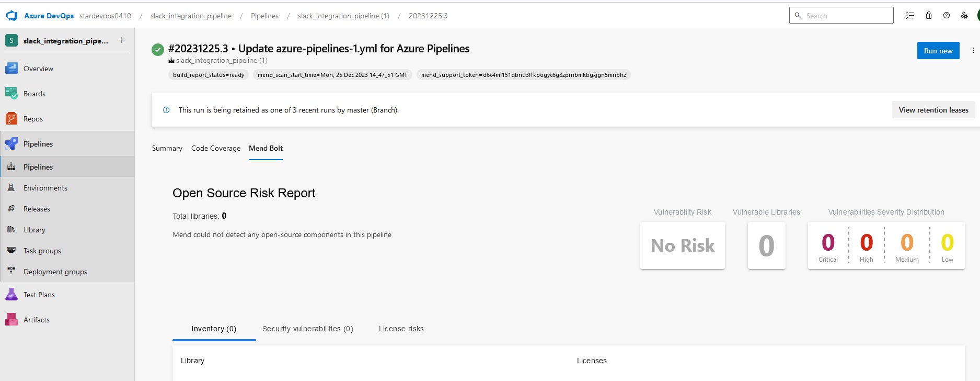Click the Azure DevOps logo icon
Screen dimensions: 980x381
[11, 16]
